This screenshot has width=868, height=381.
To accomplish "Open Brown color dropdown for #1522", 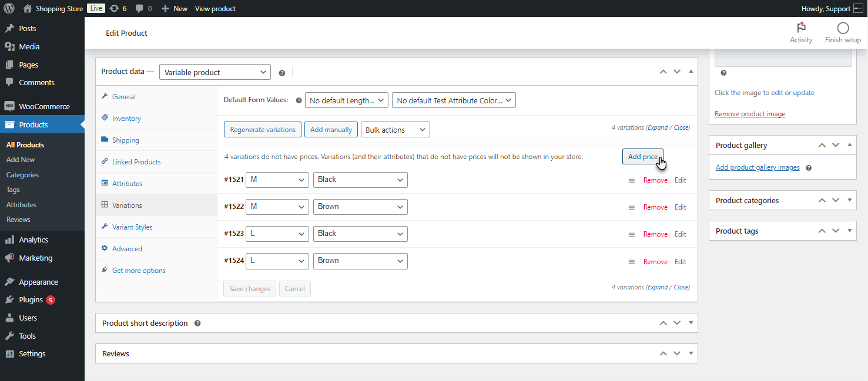I will click(x=360, y=207).
